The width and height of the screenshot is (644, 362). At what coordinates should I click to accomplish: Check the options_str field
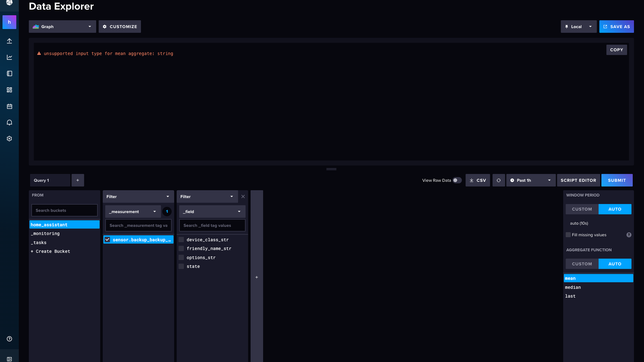[181, 257]
